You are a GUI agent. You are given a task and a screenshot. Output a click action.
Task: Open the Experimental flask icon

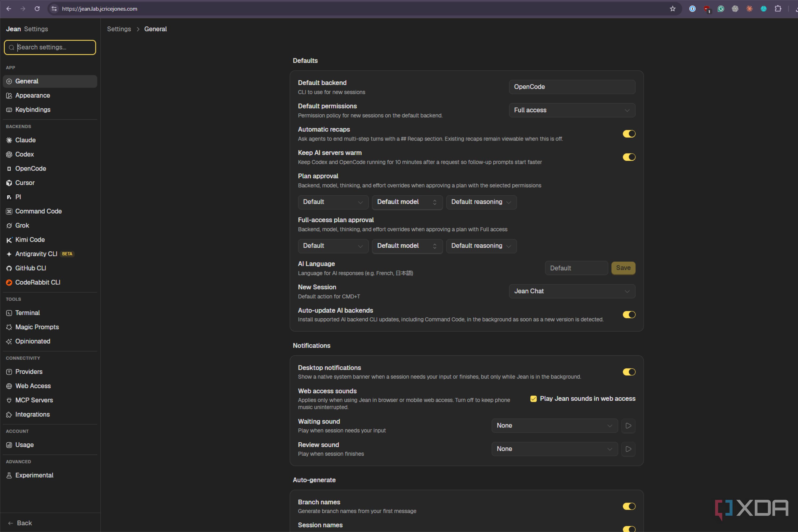(9, 475)
